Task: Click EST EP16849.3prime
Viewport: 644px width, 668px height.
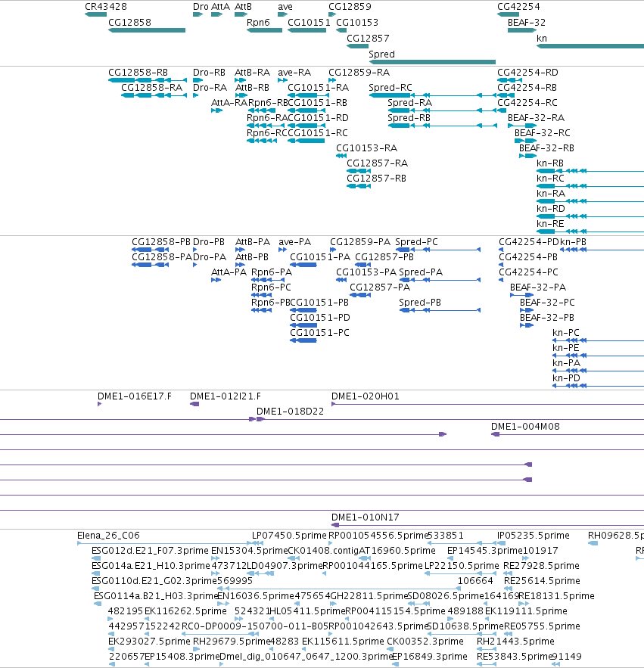Action: [x=430, y=657]
